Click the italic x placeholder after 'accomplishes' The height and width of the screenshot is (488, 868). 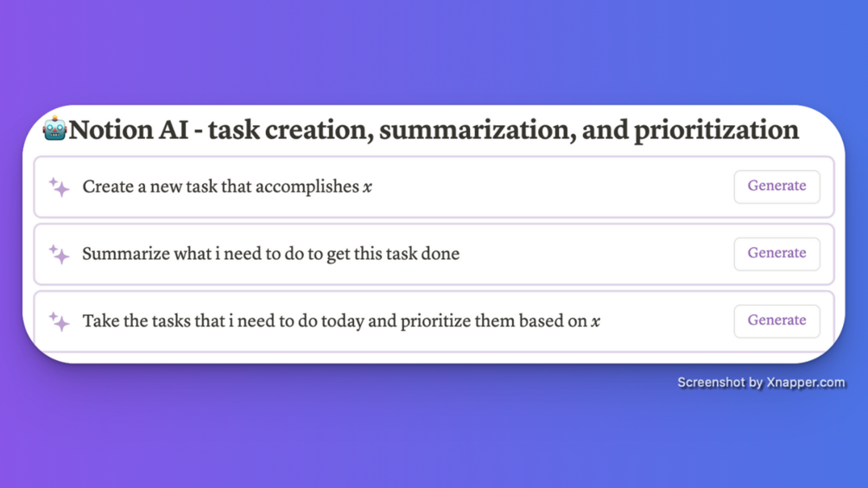[x=368, y=187]
